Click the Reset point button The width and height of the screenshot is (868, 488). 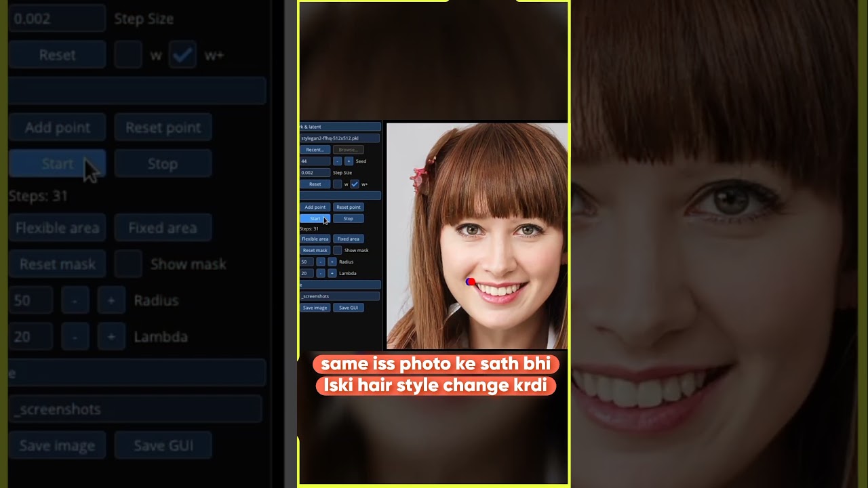click(x=349, y=207)
